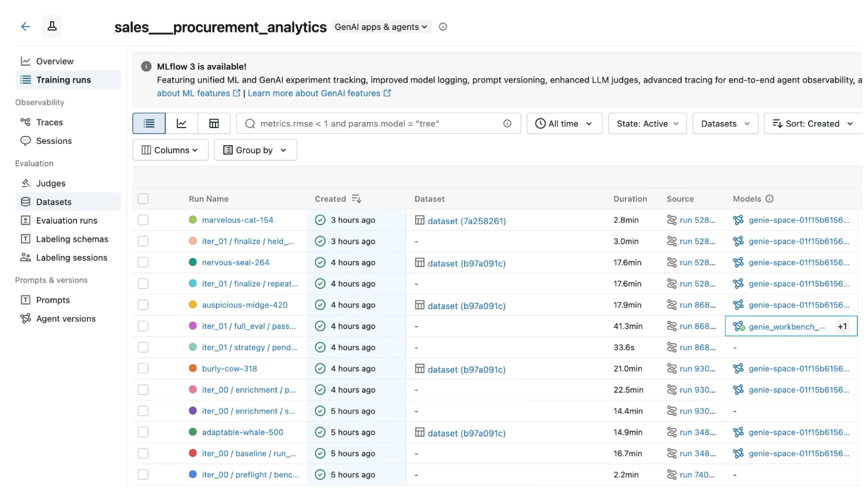Open burly-cow-318 run link
This screenshot has height=488, width=868.
229,369
